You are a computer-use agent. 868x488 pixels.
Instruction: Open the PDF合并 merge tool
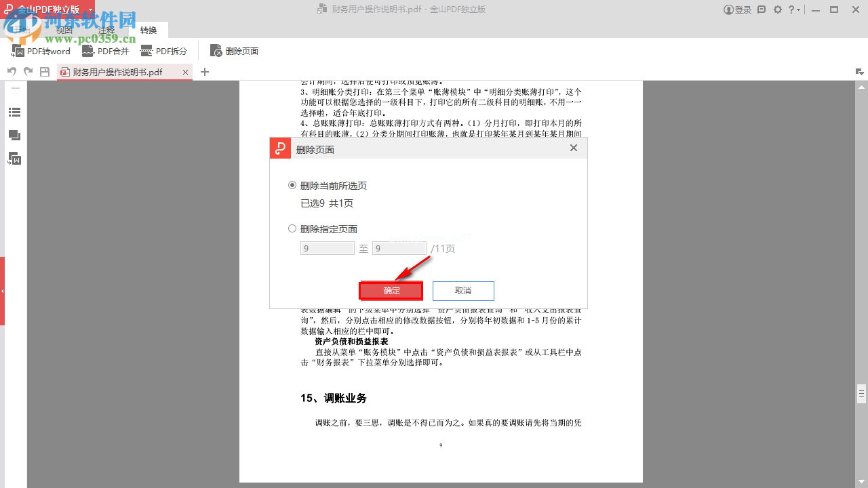tap(105, 51)
